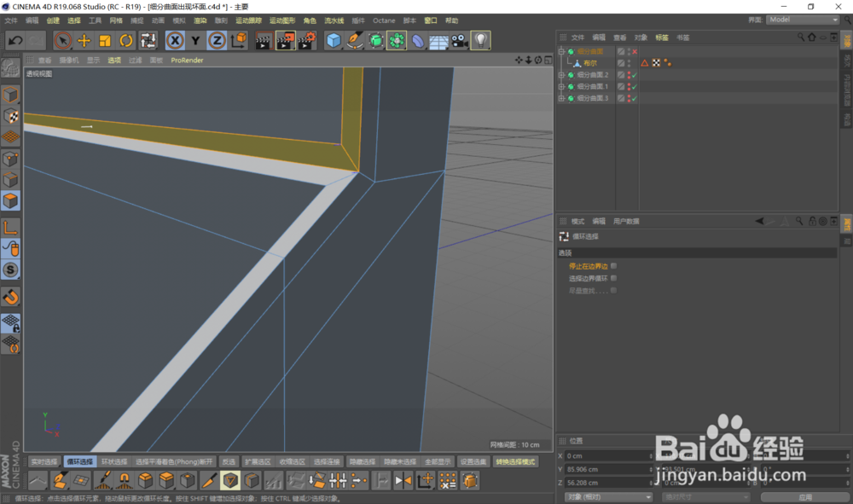Click Render to Picture Viewer icon
This screenshot has width=853, height=504.
click(285, 41)
